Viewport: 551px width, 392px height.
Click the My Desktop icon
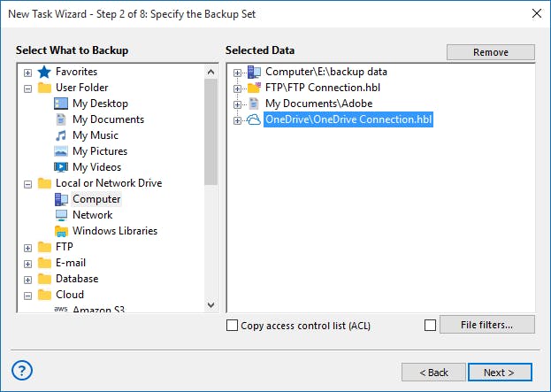pos(61,104)
